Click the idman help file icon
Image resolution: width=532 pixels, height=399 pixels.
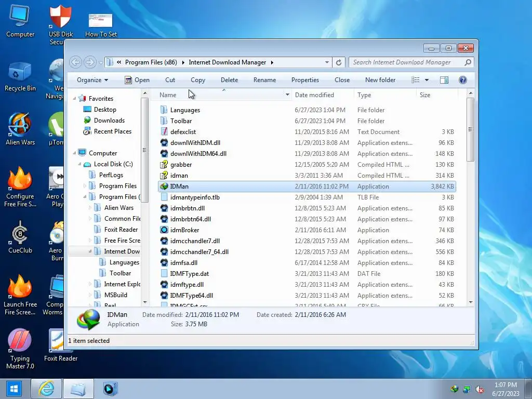[164, 176]
